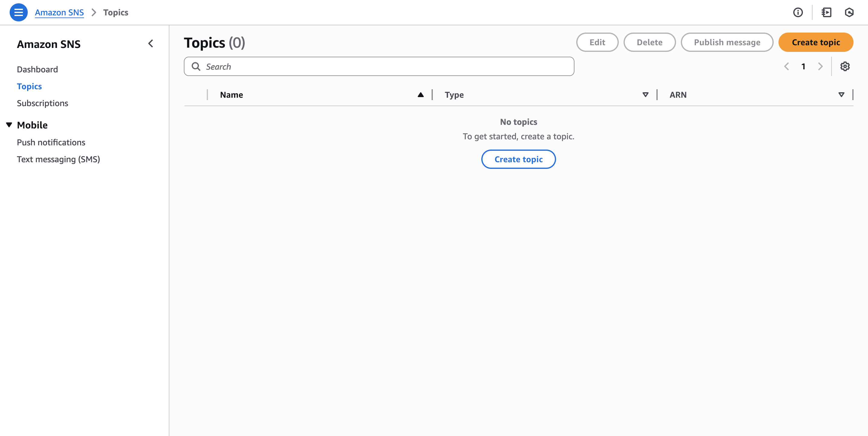
Task: Collapse the Mobile section triangle
Action: [x=9, y=125]
